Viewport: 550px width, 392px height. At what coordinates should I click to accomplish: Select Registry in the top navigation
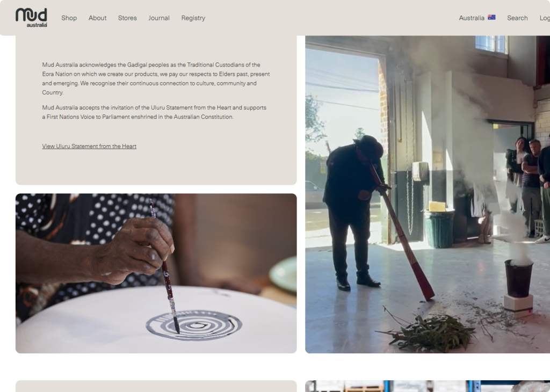(x=193, y=18)
